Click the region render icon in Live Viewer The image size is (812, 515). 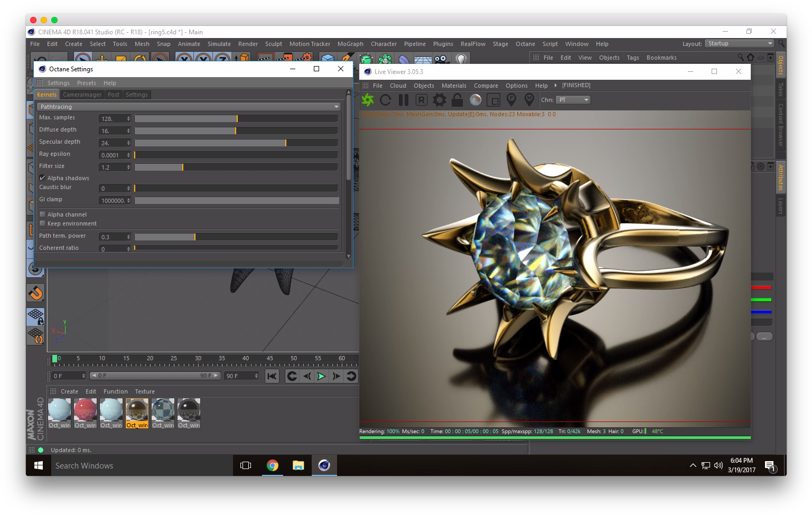point(493,99)
